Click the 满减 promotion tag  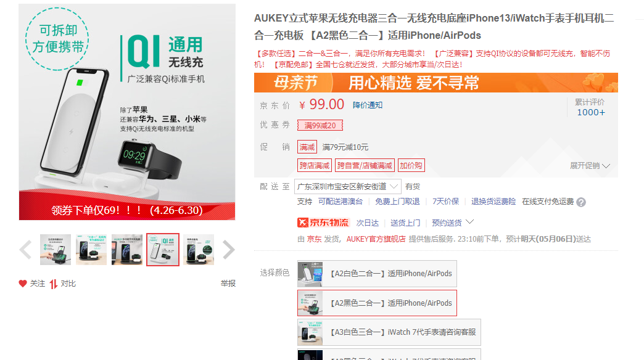click(x=307, y=147)
